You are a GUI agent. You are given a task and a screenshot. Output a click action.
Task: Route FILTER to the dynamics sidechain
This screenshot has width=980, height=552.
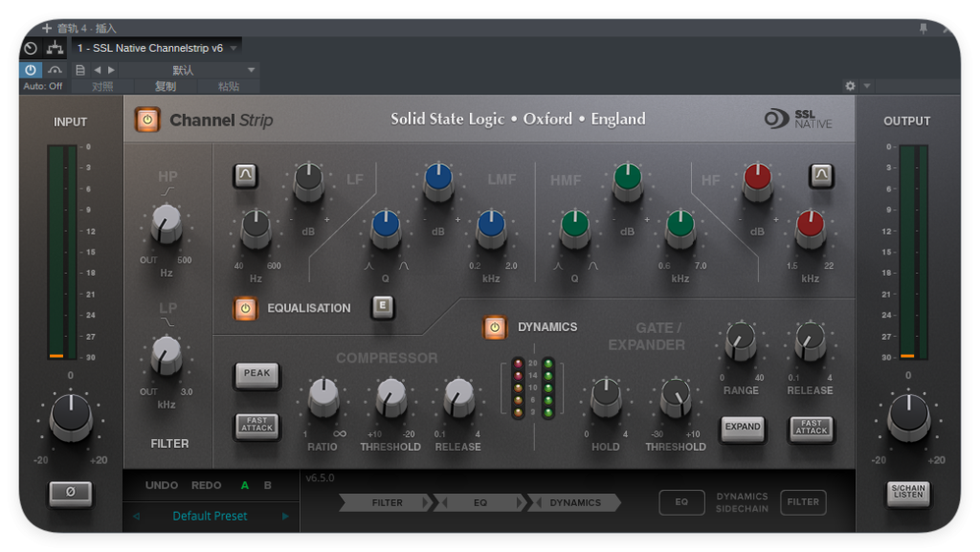pyautogui.click(x=803, y=502)
